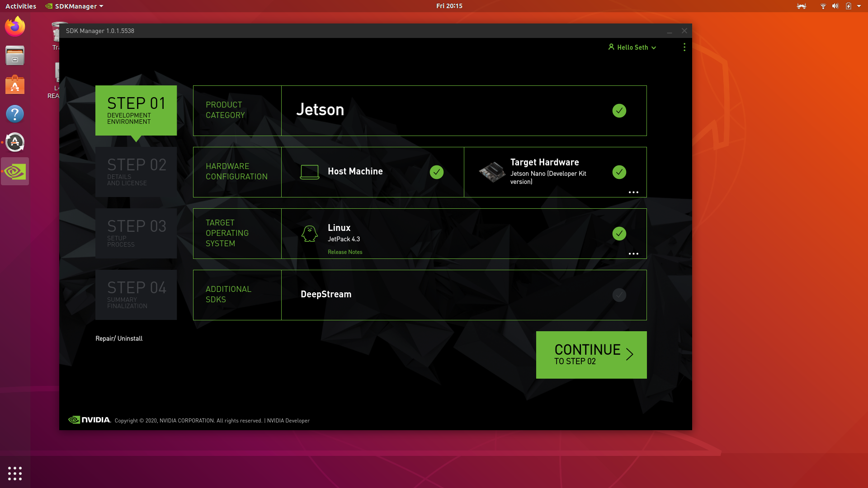Open Ubuntu Software from the dock
This screenshot has height=488, width=868.
click(15, 85)
